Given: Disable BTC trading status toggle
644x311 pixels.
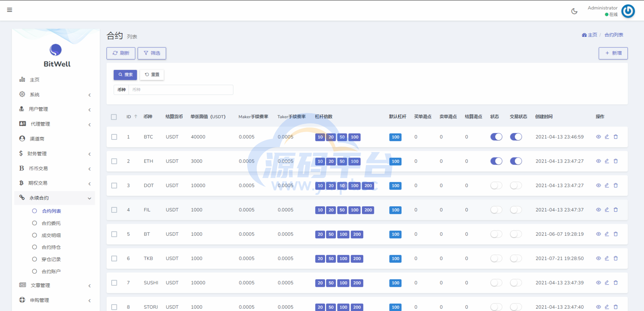Looking at the screenshot, I should [516, 137].
